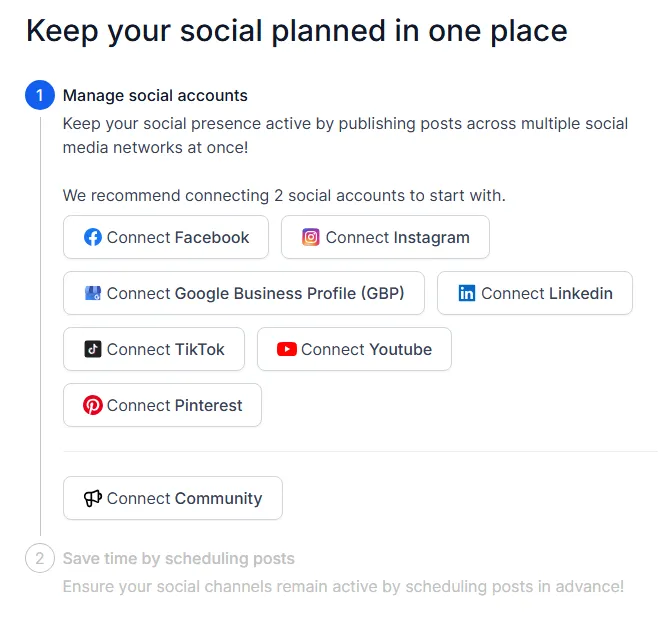
Task: Choose Connect Instagram button
Action: (x=385, y=237)
